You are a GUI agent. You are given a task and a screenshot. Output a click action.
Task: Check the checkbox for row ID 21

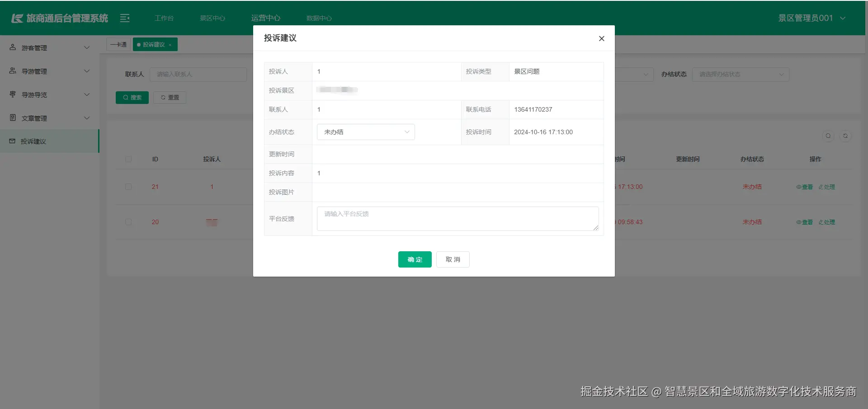(x=128, y=187)
